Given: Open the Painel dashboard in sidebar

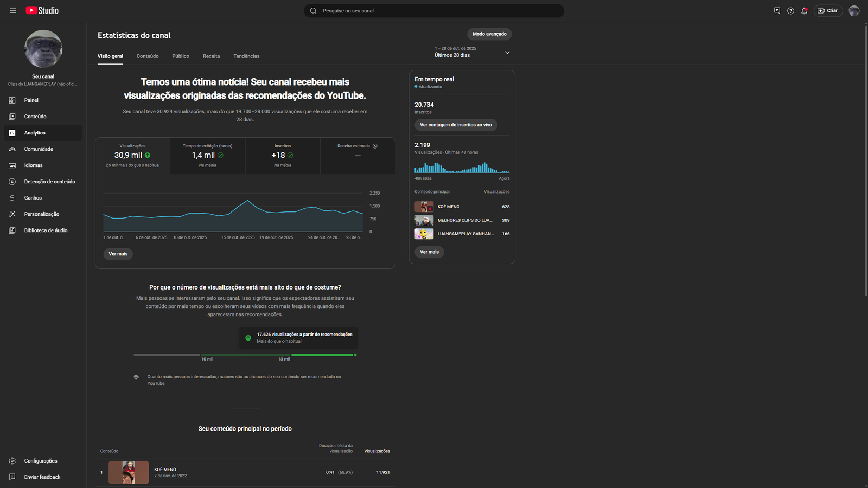Looking at the screenshot, I should coord(31,100).
